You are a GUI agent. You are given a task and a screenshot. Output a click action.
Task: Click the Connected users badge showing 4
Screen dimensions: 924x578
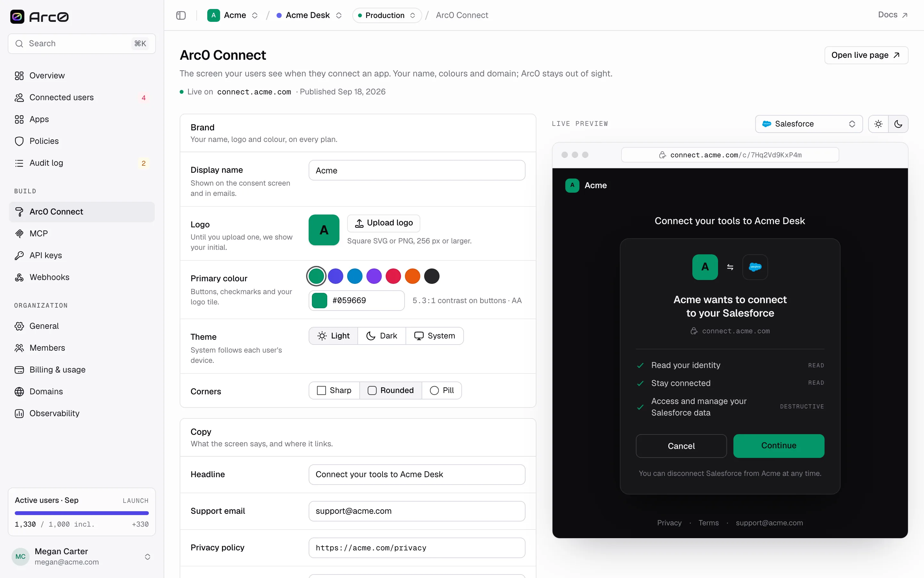click(143, 98)
